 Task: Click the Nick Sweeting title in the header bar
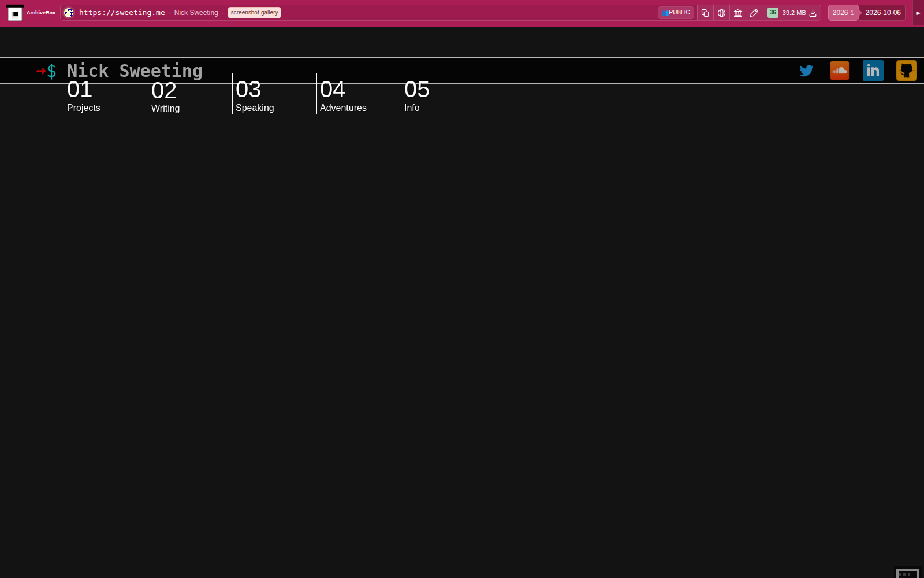(x=196, y=13)
